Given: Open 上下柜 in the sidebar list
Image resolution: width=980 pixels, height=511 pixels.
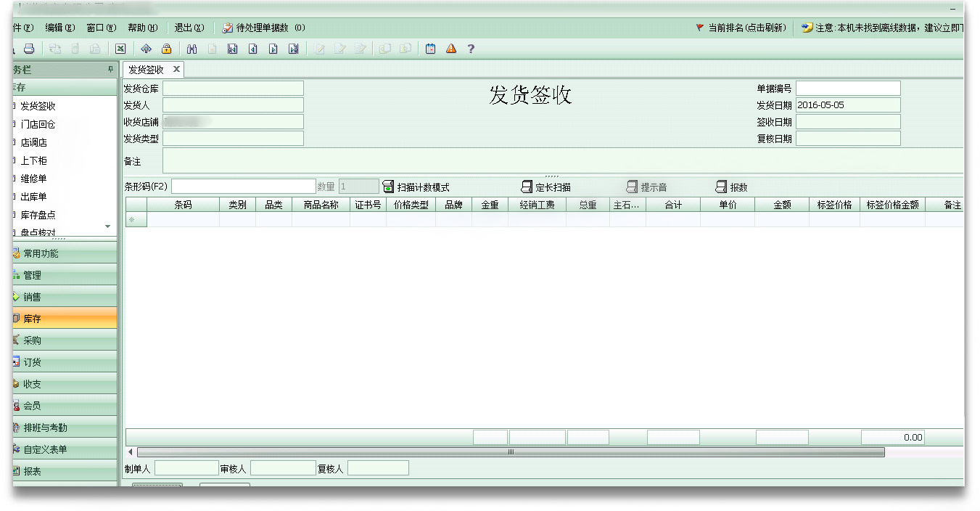Looking at the screenshot, I should (x=33, y=160).
